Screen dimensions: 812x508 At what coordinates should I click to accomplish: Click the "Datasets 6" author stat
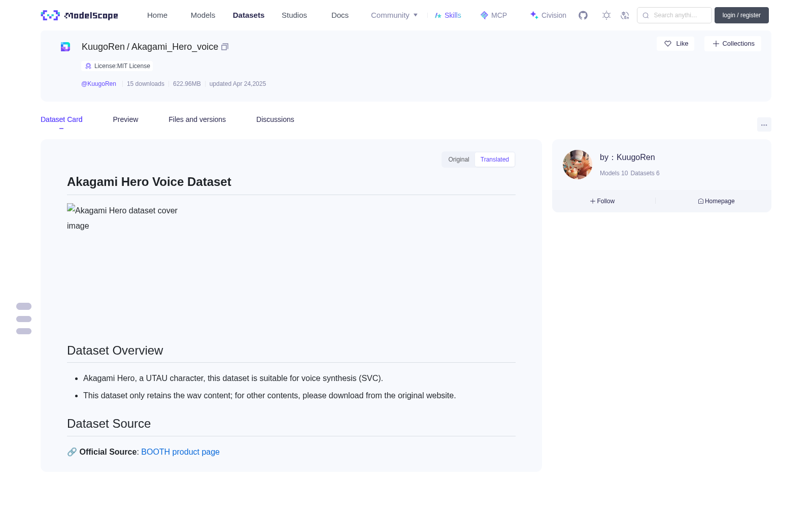(x=645, y=173)
